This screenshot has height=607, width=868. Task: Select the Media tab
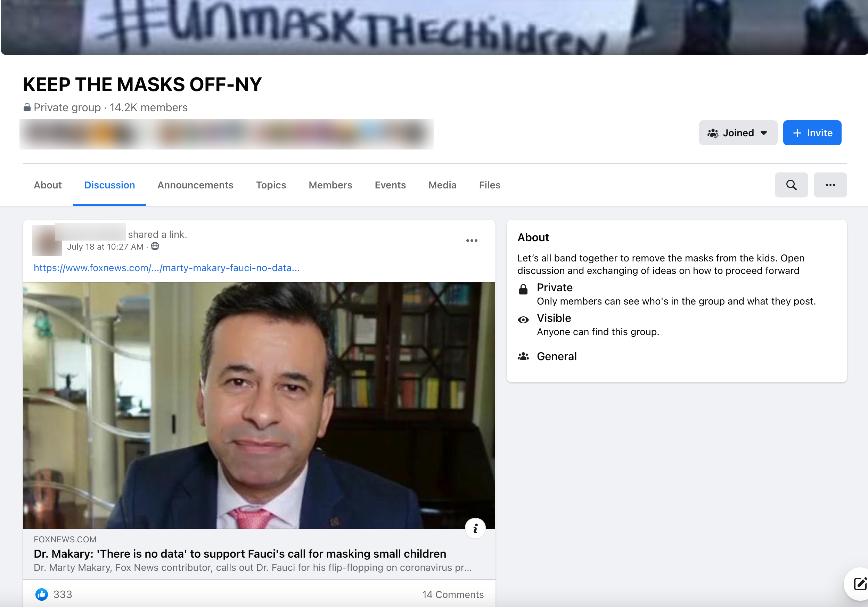(x=442, y=185)
